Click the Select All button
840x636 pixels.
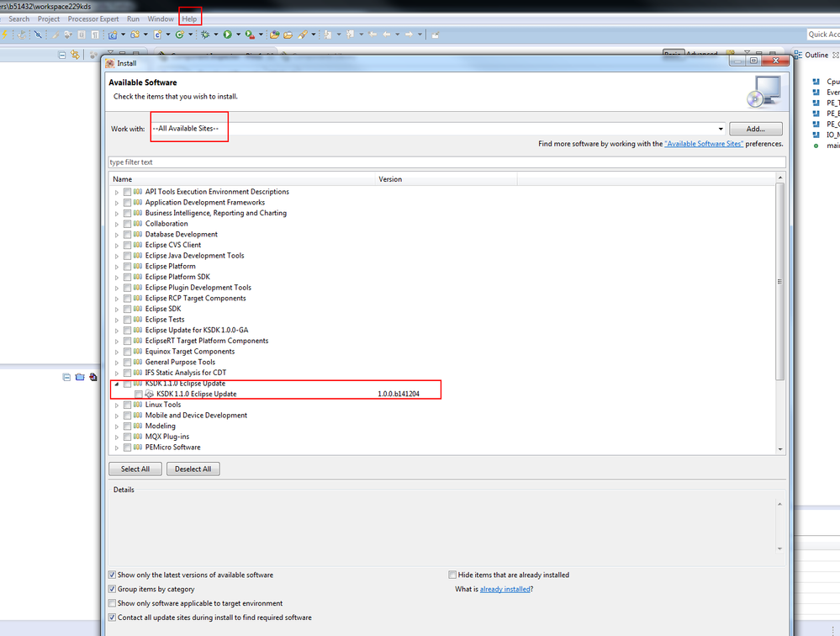point(135,469)
